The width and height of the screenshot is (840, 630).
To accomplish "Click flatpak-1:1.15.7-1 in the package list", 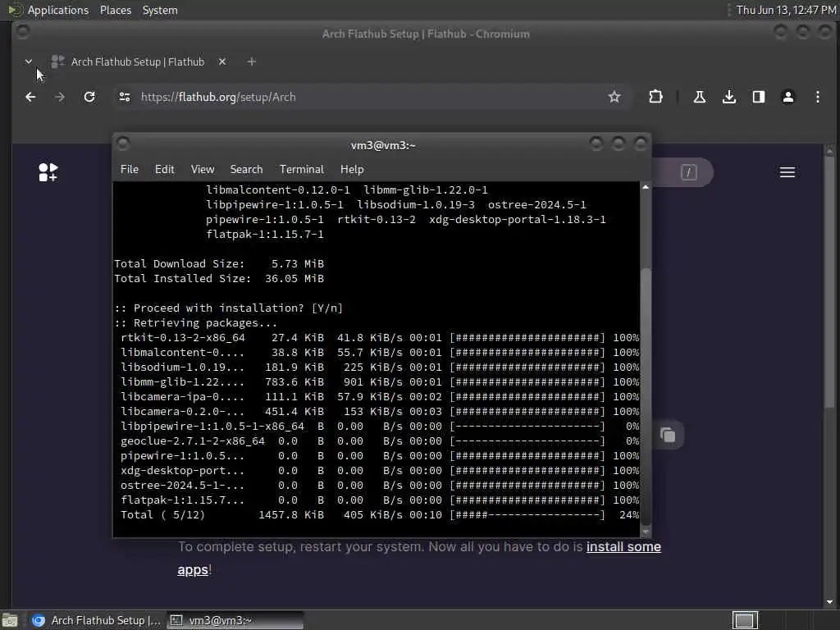I will (265, 234).
